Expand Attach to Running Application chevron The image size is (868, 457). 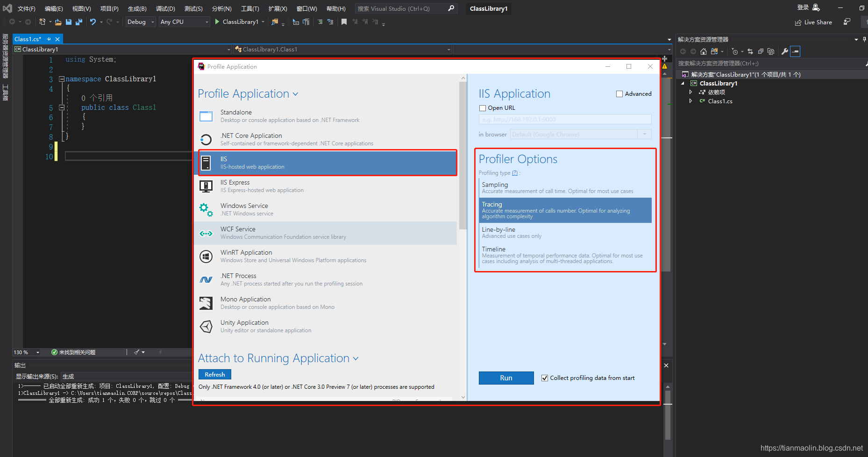click(x=356, y=359)
